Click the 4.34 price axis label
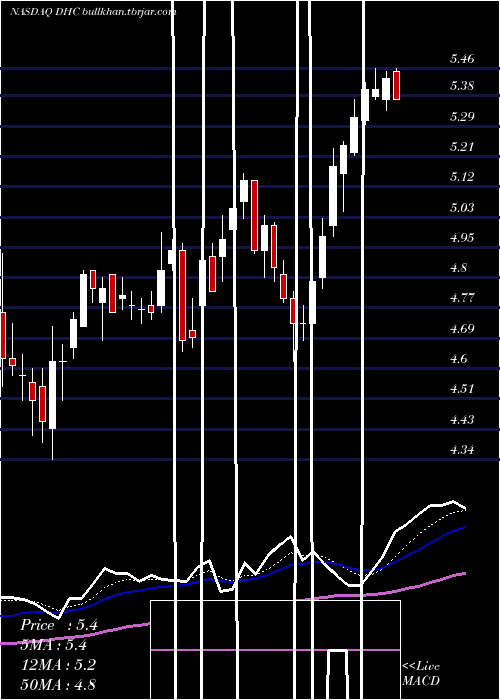The height and width of the screenshot is (700, 500). tap(462, 450)
